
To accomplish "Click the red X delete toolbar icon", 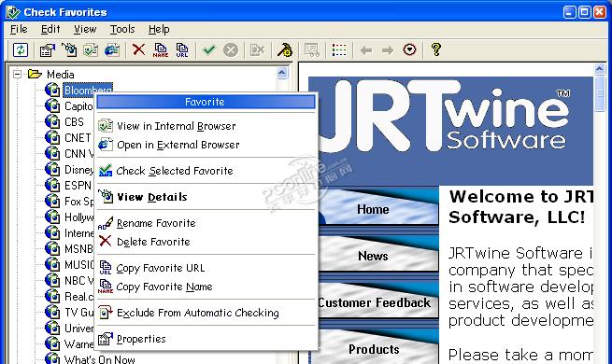I will (138, 49).
